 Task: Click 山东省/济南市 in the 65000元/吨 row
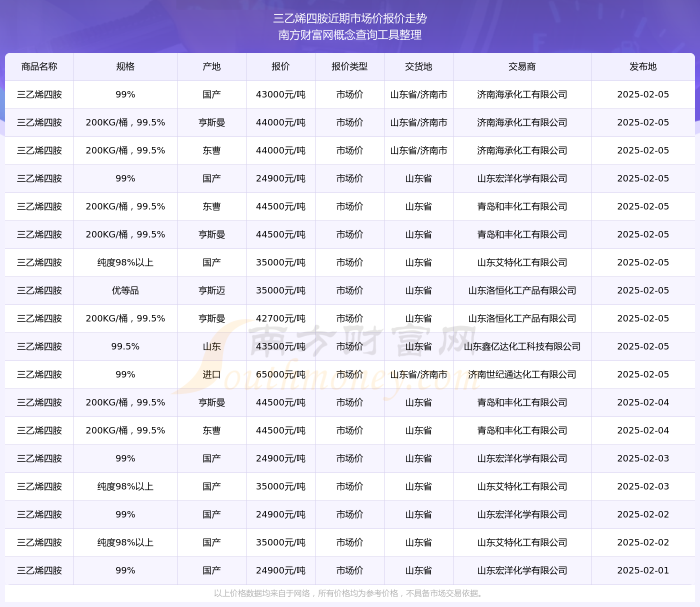419,374
